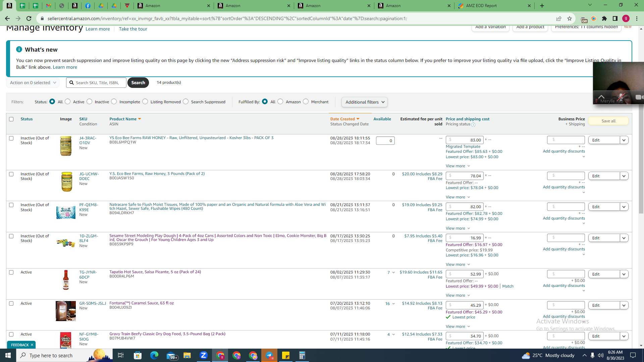
Task: Open the Chrome three-dot menu
Action: click(x=637, y=18)
